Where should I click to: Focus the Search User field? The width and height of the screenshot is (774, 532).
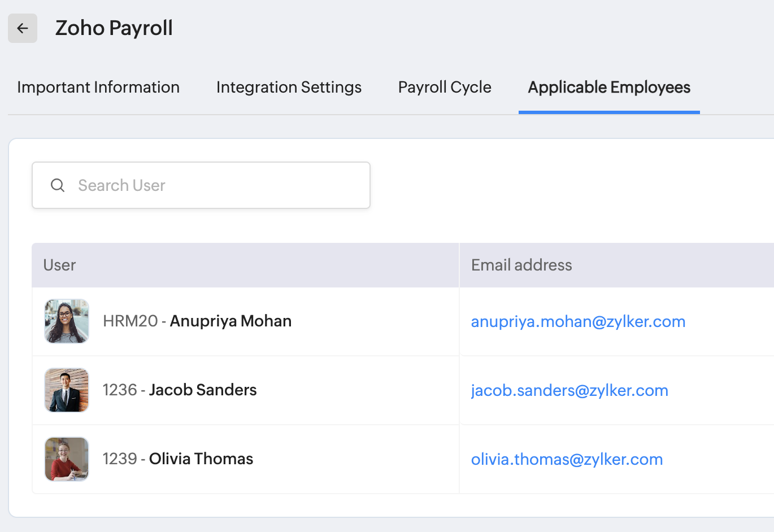click(215, 185)
